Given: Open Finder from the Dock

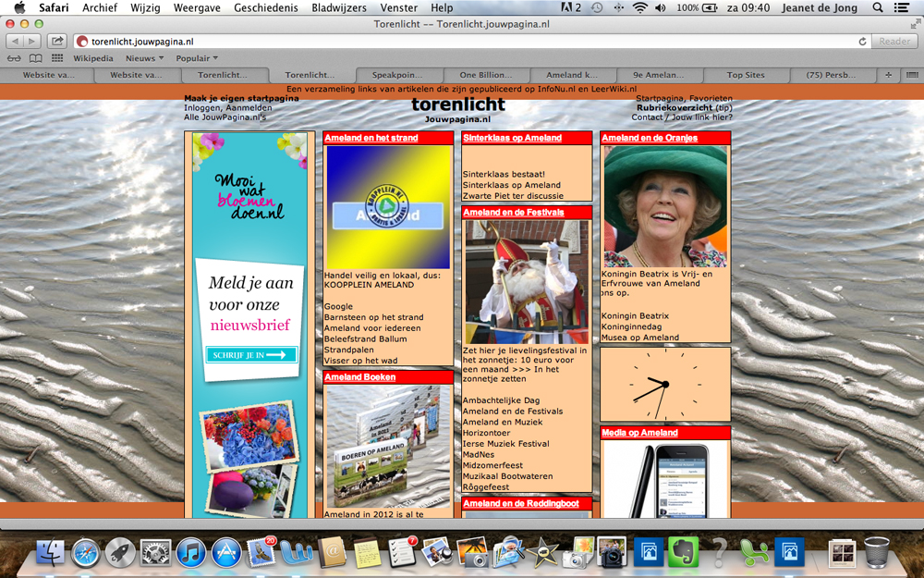Looking at the screenshot, I should point(51,553).
